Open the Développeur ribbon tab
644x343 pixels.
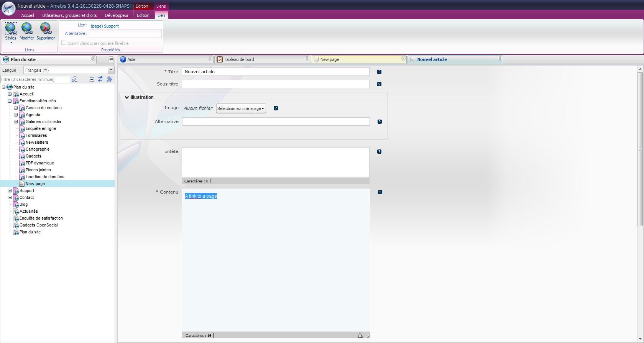click(117, 15)
